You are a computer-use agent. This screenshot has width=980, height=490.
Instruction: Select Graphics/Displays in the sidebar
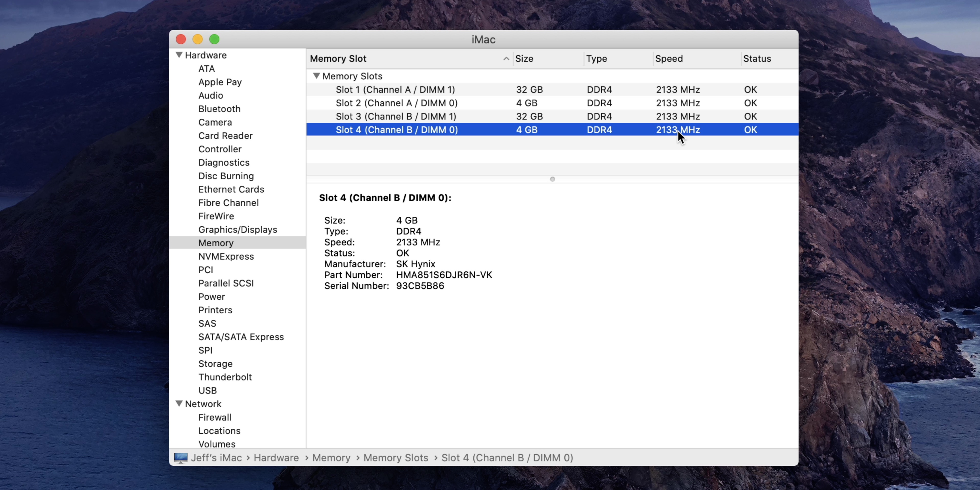(237, 229)
